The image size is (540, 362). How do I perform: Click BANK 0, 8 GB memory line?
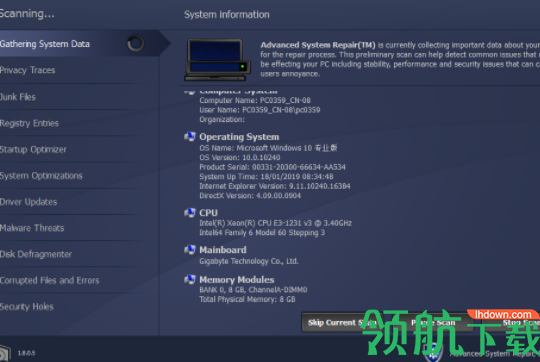(253, 290)
